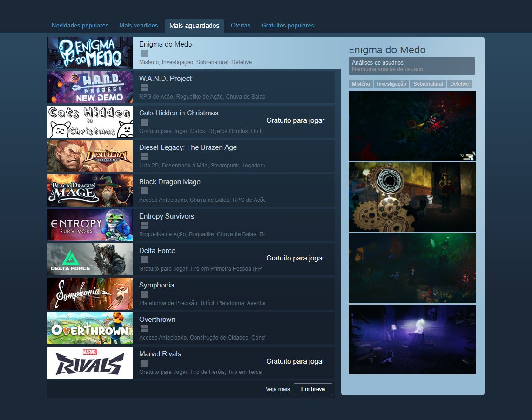
Task: Click Windows icon under Black Dragon Mage
Action: 144,191
